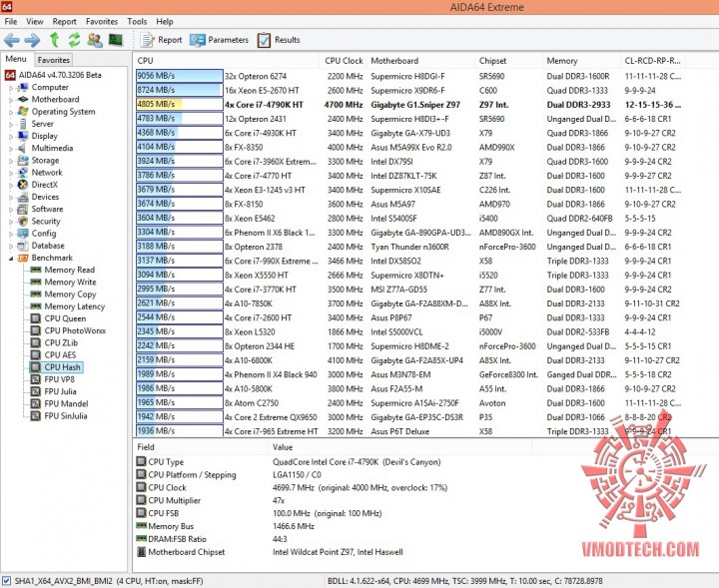Open the File menu

click(11, 22)
